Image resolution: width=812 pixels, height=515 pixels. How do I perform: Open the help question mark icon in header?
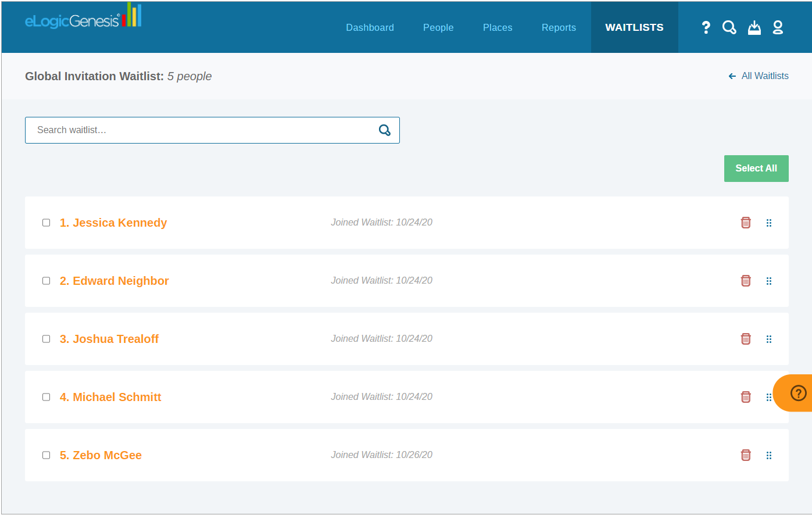coord(706,27)
